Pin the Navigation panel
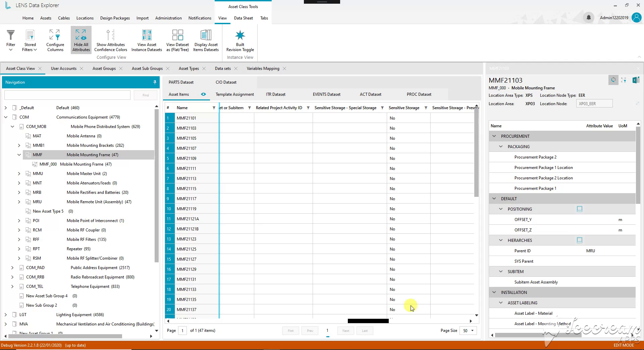This screenshot has width=644, height=350. click(155, 82)
